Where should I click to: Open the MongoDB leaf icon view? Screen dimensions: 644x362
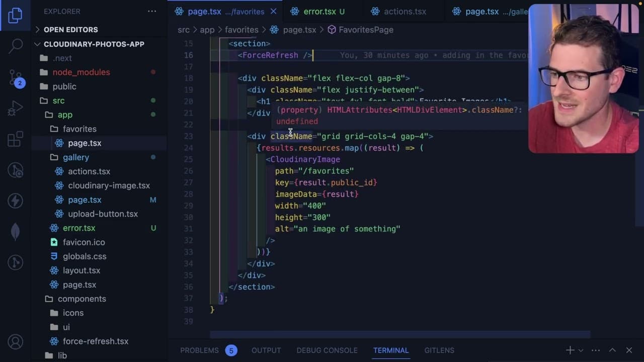tap(15, 232)
